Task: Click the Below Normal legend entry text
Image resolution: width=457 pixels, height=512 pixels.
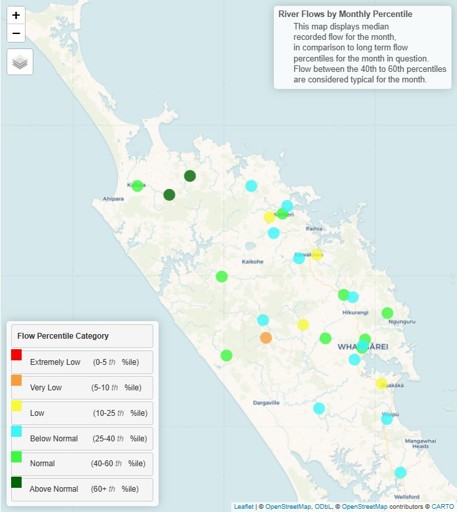Action: [x=54, y=439]
